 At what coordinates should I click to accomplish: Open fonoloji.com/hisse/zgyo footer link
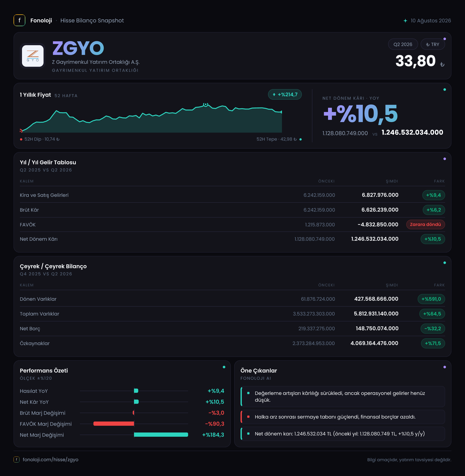[x=50, y=459]
